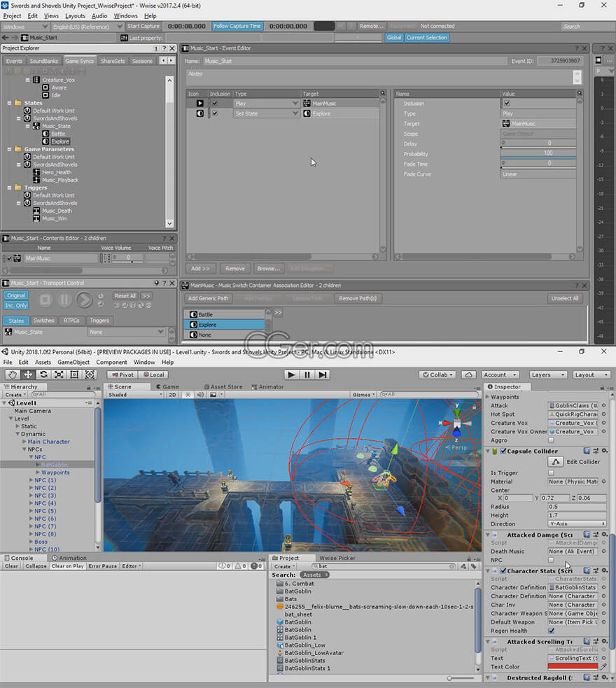This screenshot has width=616, height=688.
Task: Select the Unity Hand tool
Action: (x=13, y=374)
